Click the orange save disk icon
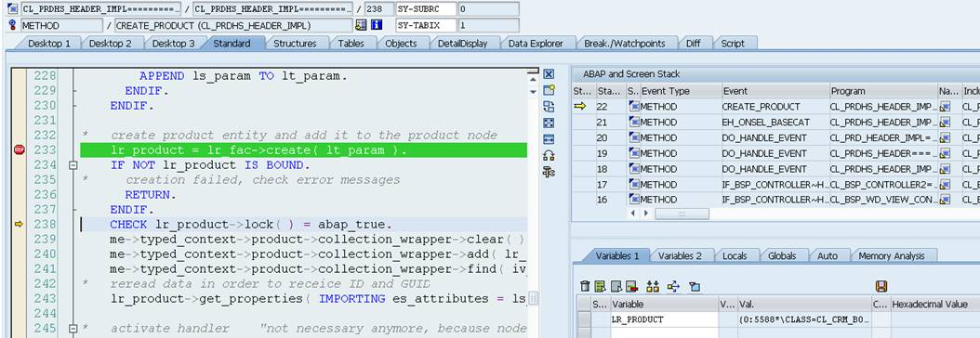The height and width of the screenshot is (338, 980). (881, 286)
